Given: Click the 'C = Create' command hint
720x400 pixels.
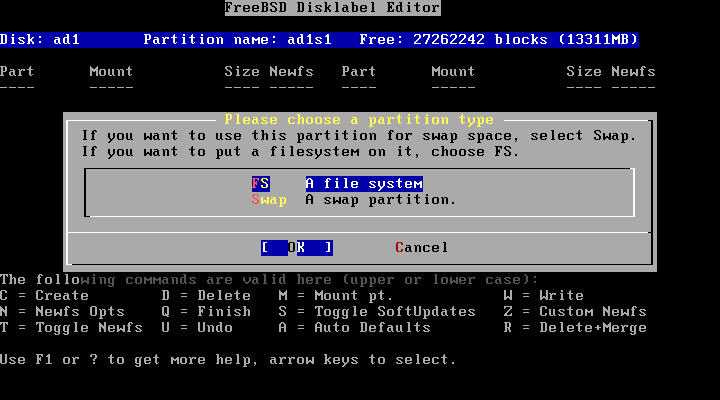Looking at the screenshot, I should pyautogui.click(x=45, y=295).
